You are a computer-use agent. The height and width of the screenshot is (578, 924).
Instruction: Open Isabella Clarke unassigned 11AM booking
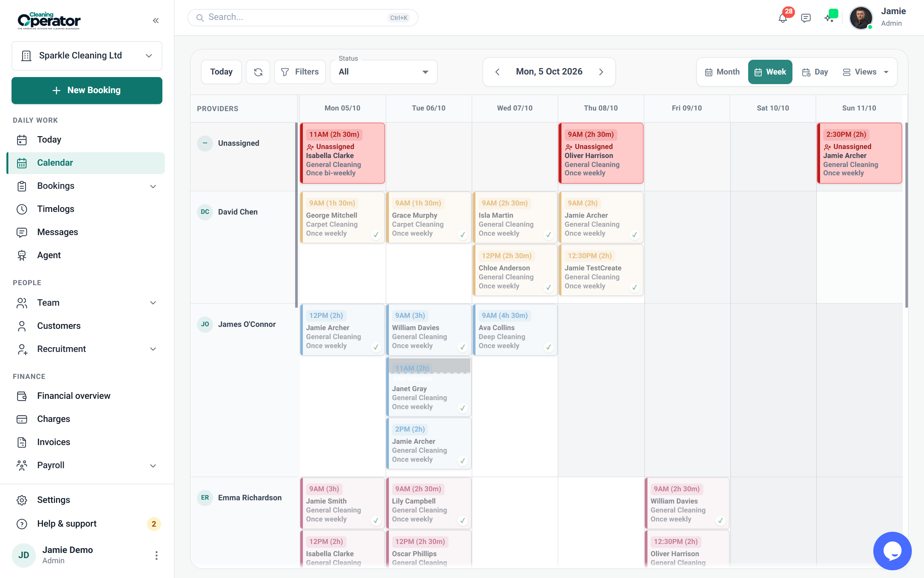click(x=343, y=153)
